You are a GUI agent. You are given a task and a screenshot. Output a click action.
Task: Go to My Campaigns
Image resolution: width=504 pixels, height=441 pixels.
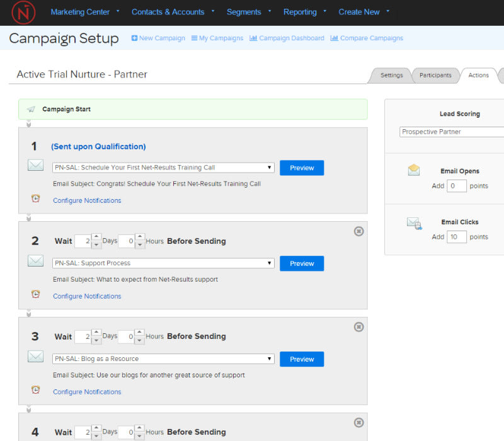point(221,38)
